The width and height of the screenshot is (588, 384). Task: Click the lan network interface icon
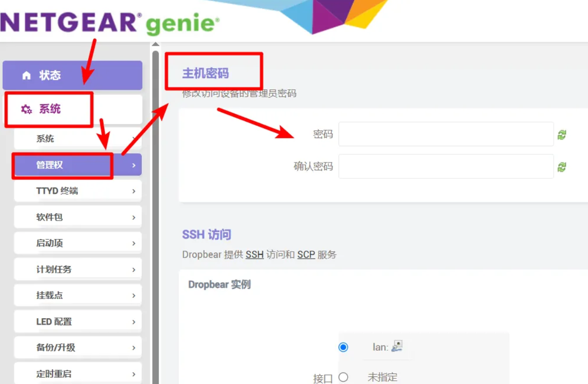pos(397,346)
